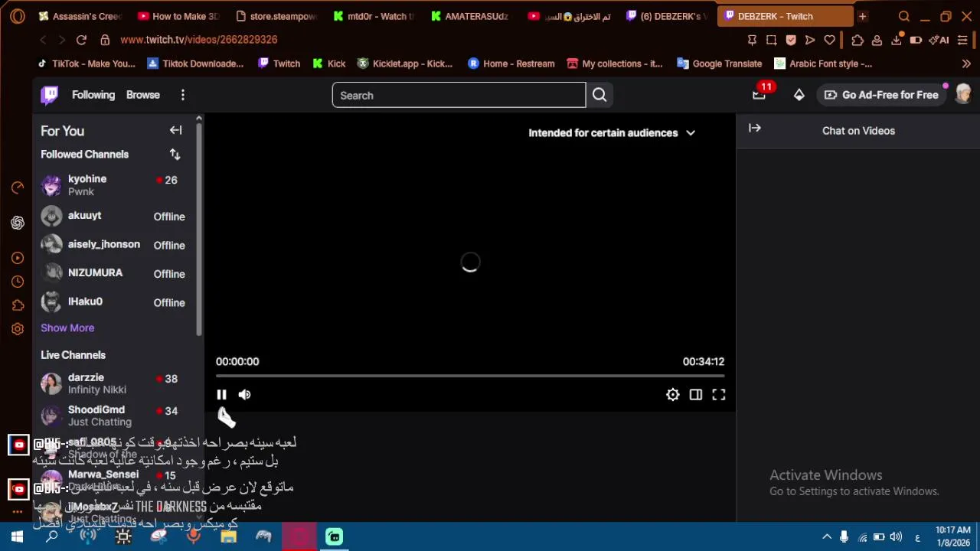This screenshot has width=980, height=551.
Task: Click the pin icon in address bar
Action: point(752,40)
